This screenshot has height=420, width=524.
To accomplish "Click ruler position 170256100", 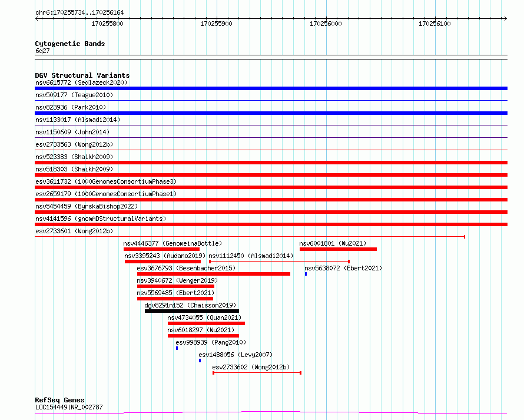I will [x=435, y=24].
